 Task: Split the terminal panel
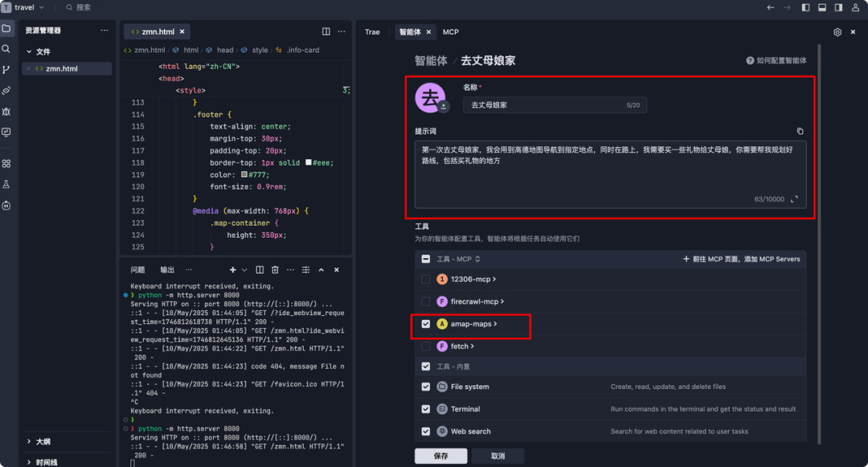(x=260, y=270)
